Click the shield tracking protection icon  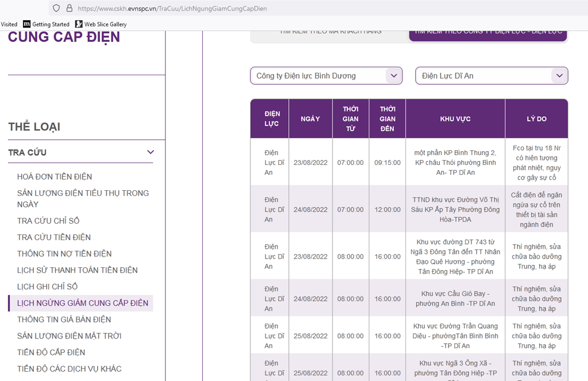[56, 8]
